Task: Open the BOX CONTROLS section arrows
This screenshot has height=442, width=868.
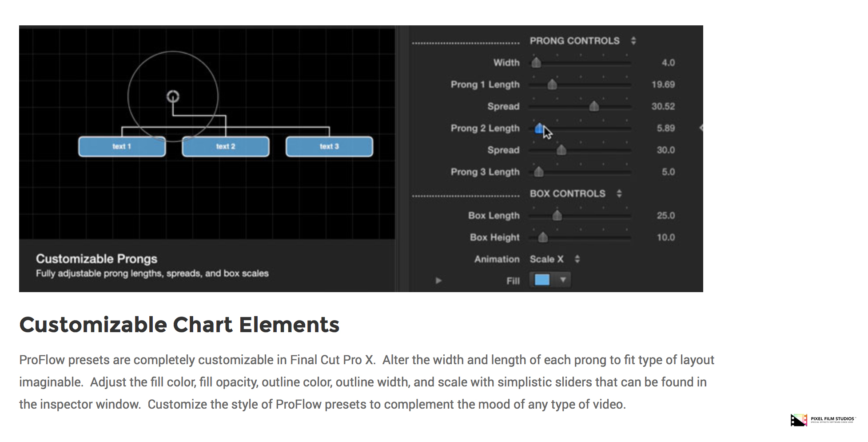Action: [x=619, y=193]
